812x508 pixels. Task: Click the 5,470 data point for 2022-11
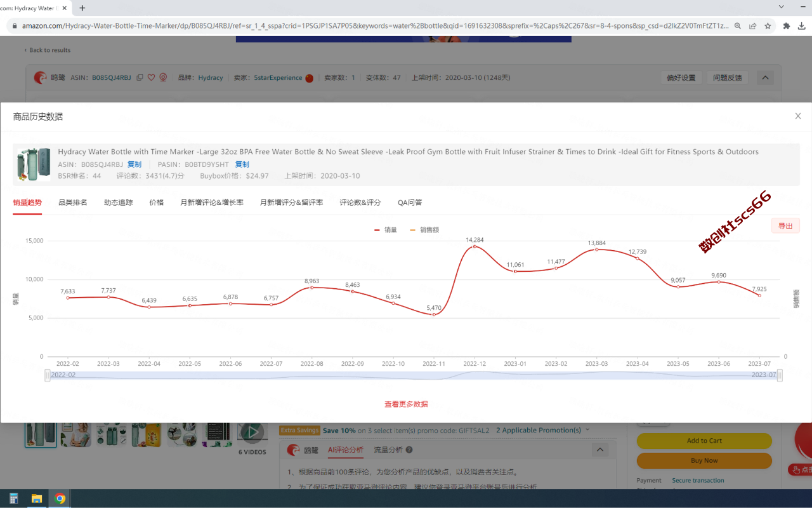pyautogui.click(x=434, y=314)
